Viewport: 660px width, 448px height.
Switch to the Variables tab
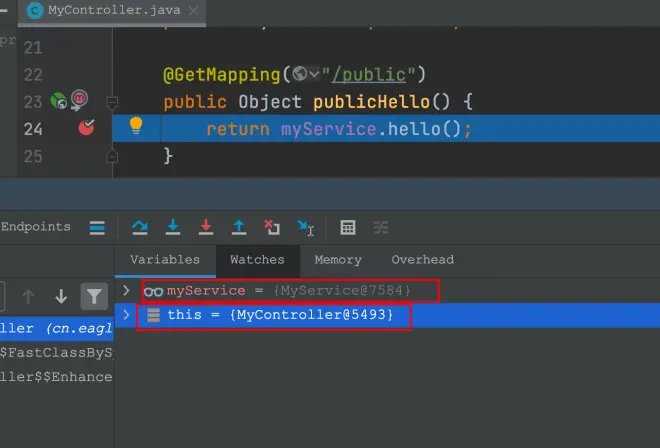[x=165, y=260]
